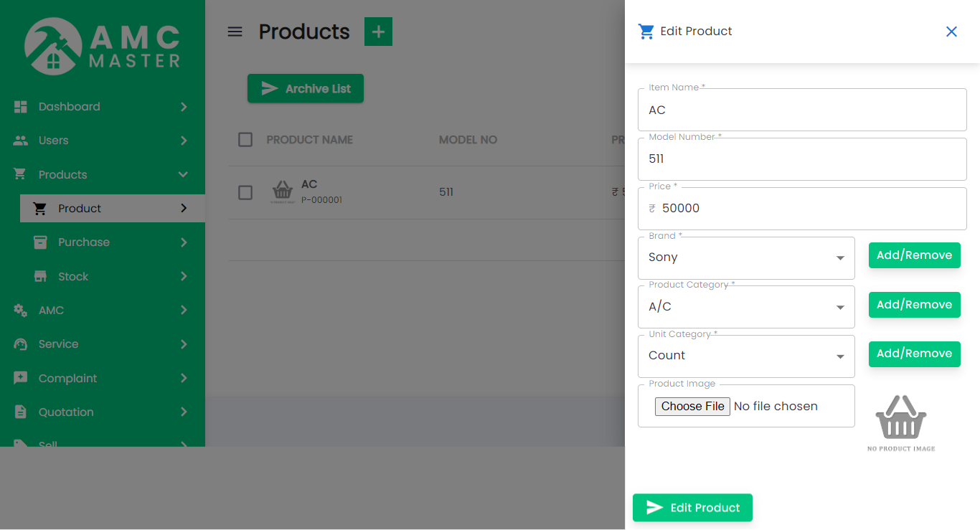Open the sidebar hamburger menu
This screenshot has height=530, width=980.
(x=235, y=32)
